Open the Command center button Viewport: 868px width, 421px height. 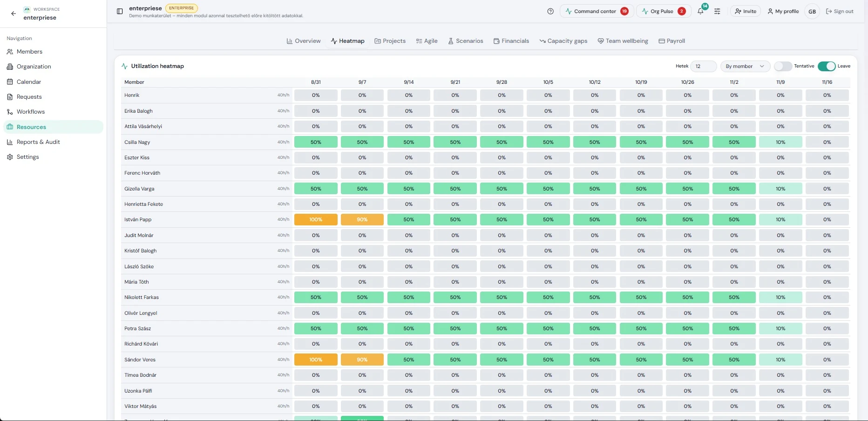point(597,11)
